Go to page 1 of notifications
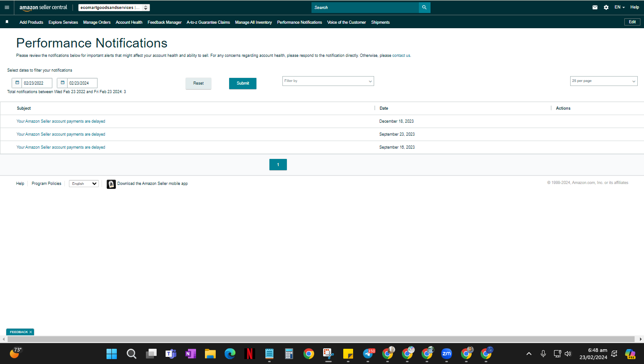The image size is (644, 364). click(x=278, y=165)
